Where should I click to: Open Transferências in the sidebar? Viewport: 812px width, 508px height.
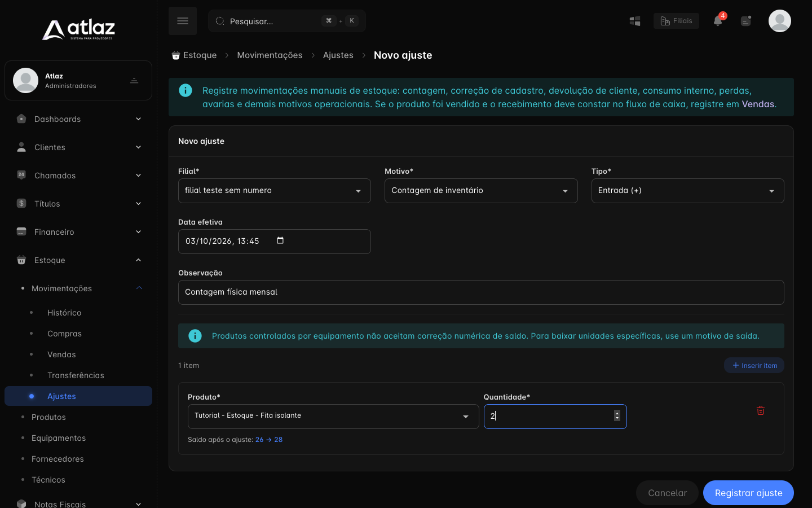pyautogui.click(x=76, y=375)
